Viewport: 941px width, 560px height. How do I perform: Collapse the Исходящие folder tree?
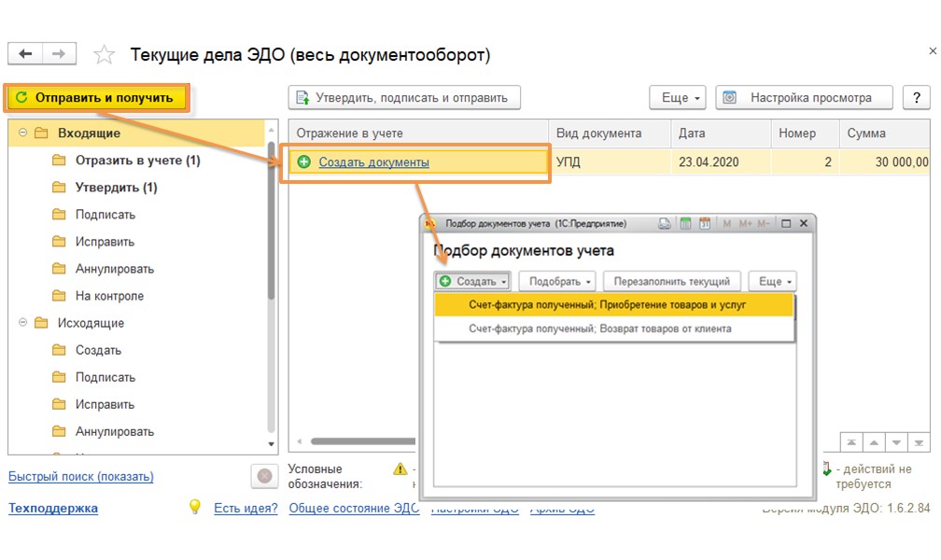[x=22, y=323]
